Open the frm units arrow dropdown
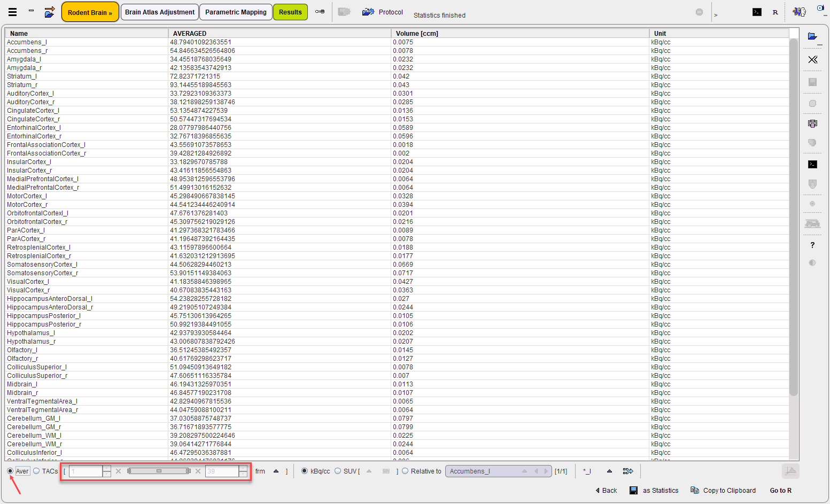 (x=276, y=471)
